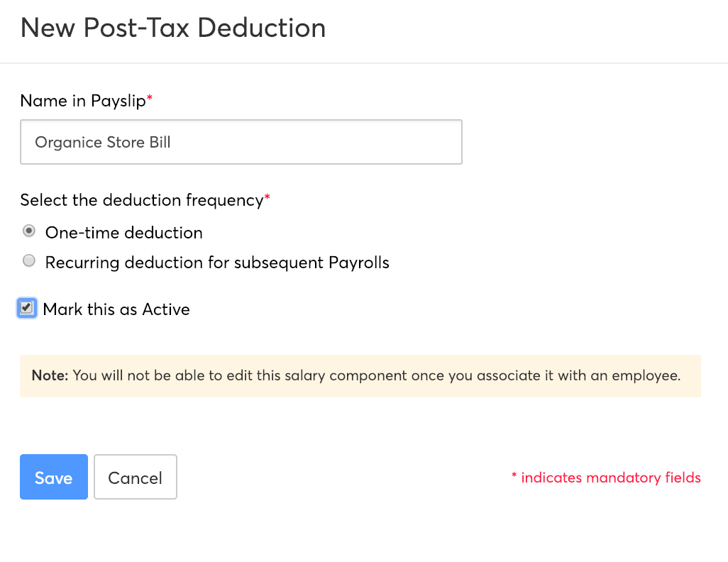Click the red asterisk in the mandatory legend

coord(514,477)
